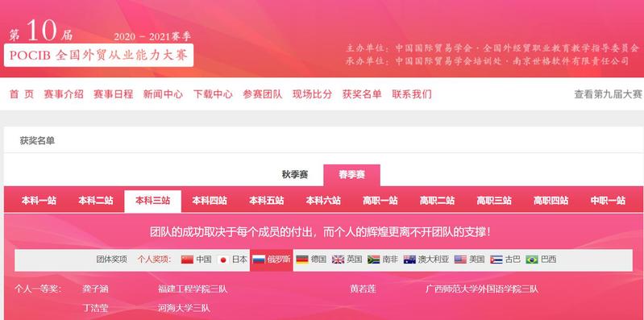This screenshot has width=644, height=320.
Task: Click the 团体奖项 link
Action: coord(112,260)
